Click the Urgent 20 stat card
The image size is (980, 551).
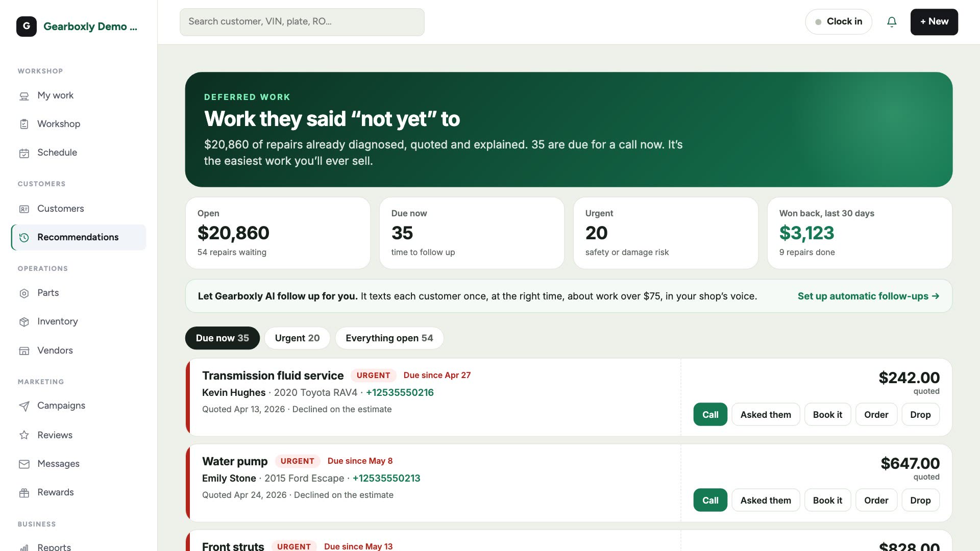[x=666, y=233]
